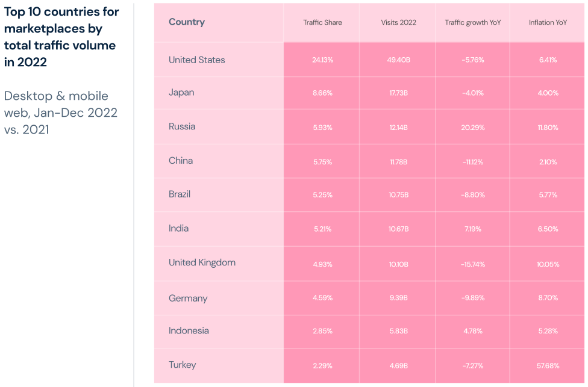Select the Japan country cell
The width and height of the screenshot is (588, 387).
[181, 93]
